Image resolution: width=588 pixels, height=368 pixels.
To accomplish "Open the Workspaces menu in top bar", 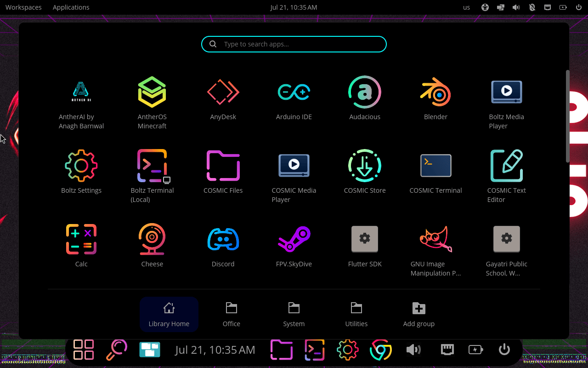I will click(x=23, y=7).
